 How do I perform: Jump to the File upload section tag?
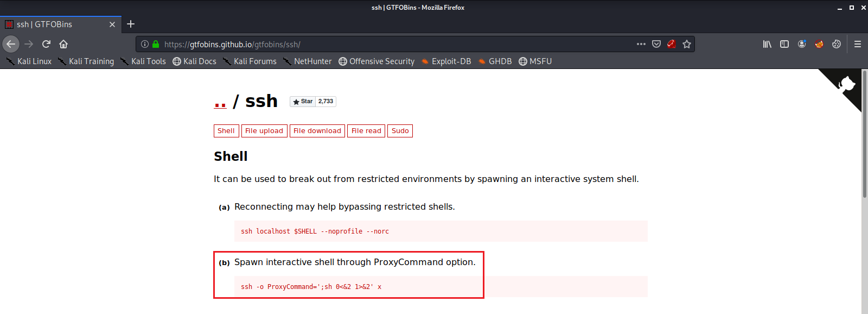[x=264, y=131]
